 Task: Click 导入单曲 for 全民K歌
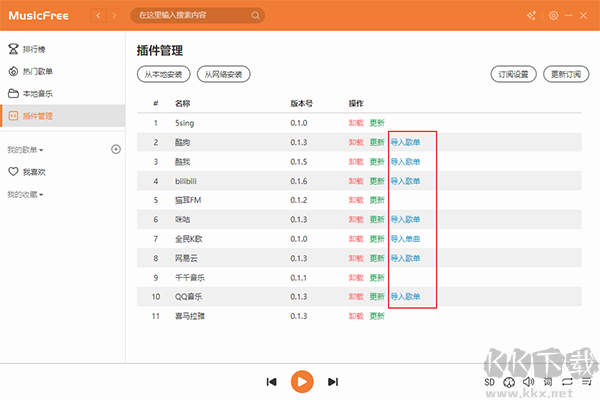pos(405,239)
